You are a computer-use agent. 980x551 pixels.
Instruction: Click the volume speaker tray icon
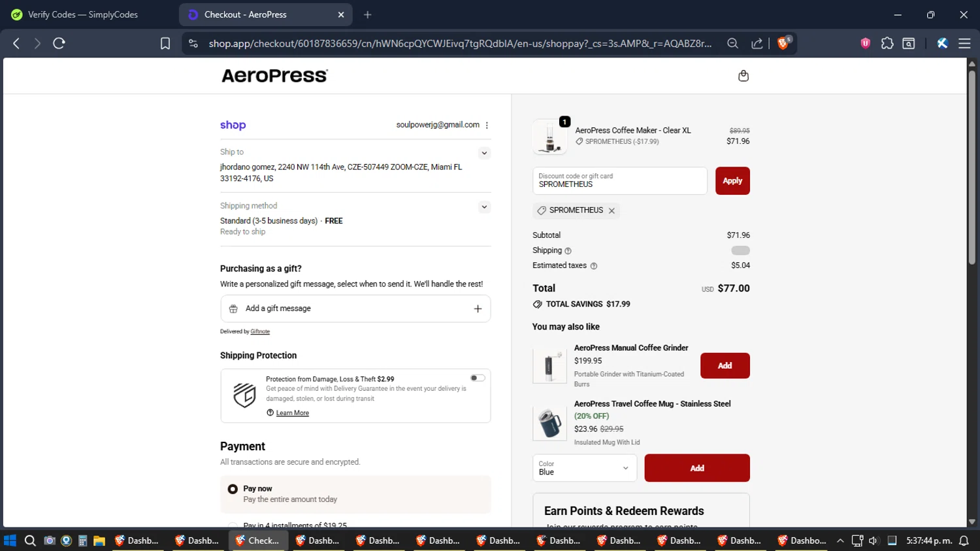[x=874, y=541]
